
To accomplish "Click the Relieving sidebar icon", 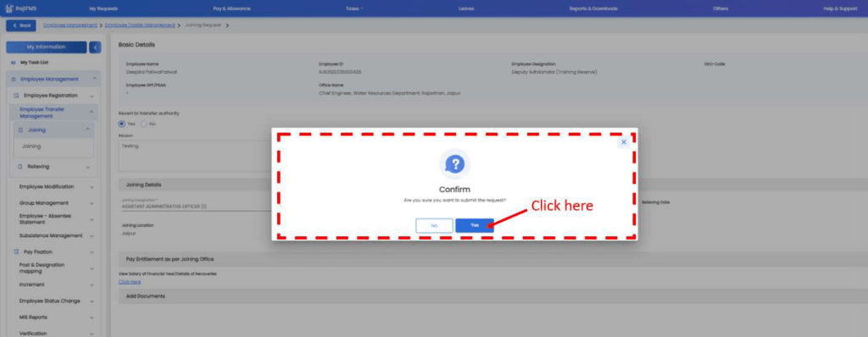I will tap(20, 167).
